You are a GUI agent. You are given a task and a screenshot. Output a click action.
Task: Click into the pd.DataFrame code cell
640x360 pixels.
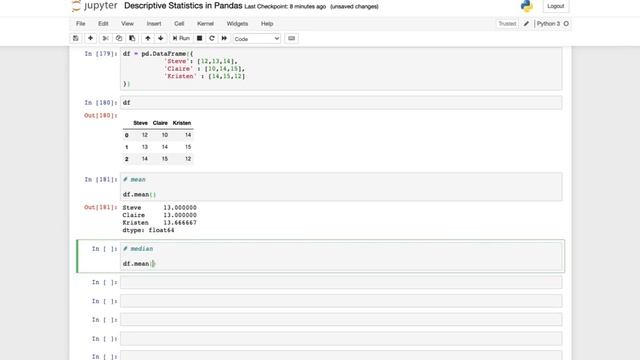click(x=341, y=69)
